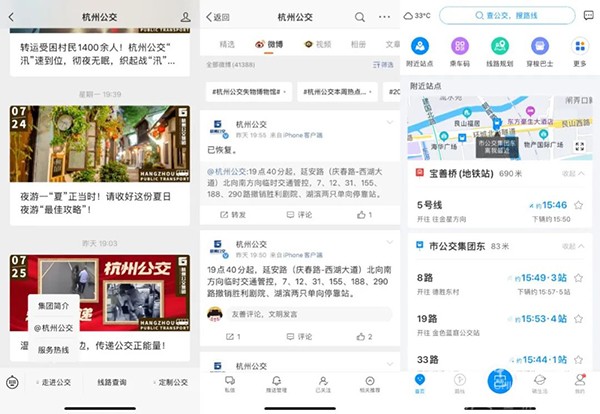600x414 pixels.
Task: Open the three-dot more menu in Weibo
Action: tap(384, 17)
